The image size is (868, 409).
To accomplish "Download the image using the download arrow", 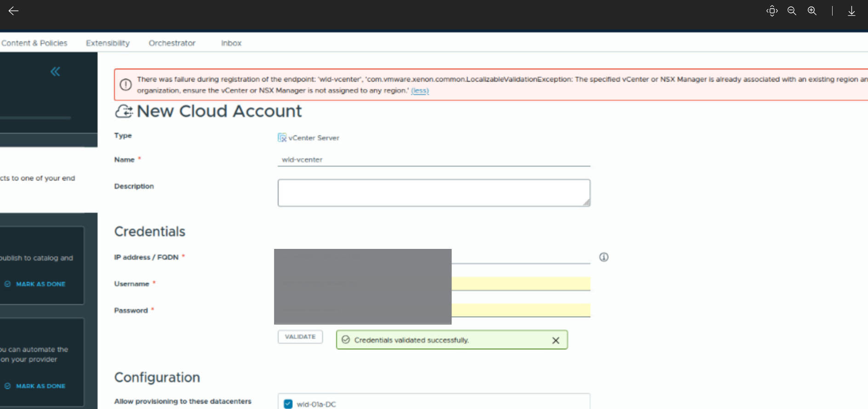I will (851, 11).
